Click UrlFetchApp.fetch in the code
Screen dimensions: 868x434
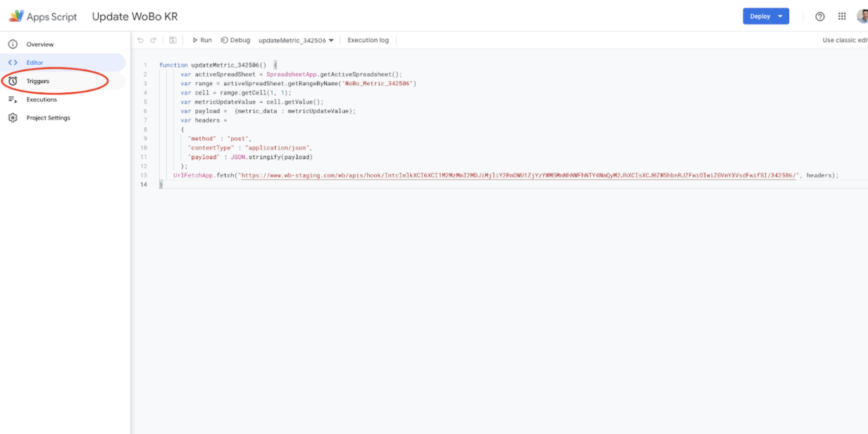205,175
